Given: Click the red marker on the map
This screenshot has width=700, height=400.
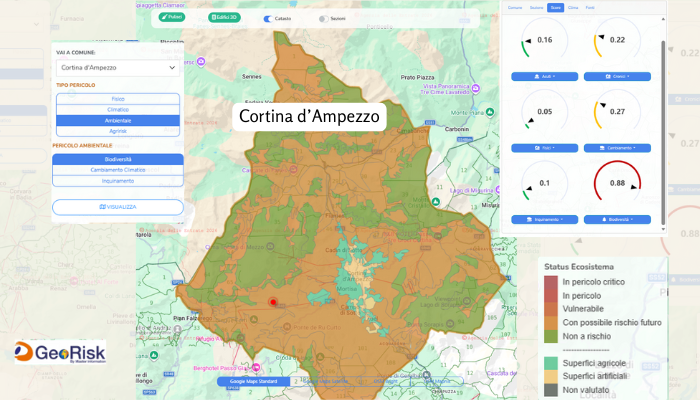Looking at the screenshot, I should click(271, 301).
